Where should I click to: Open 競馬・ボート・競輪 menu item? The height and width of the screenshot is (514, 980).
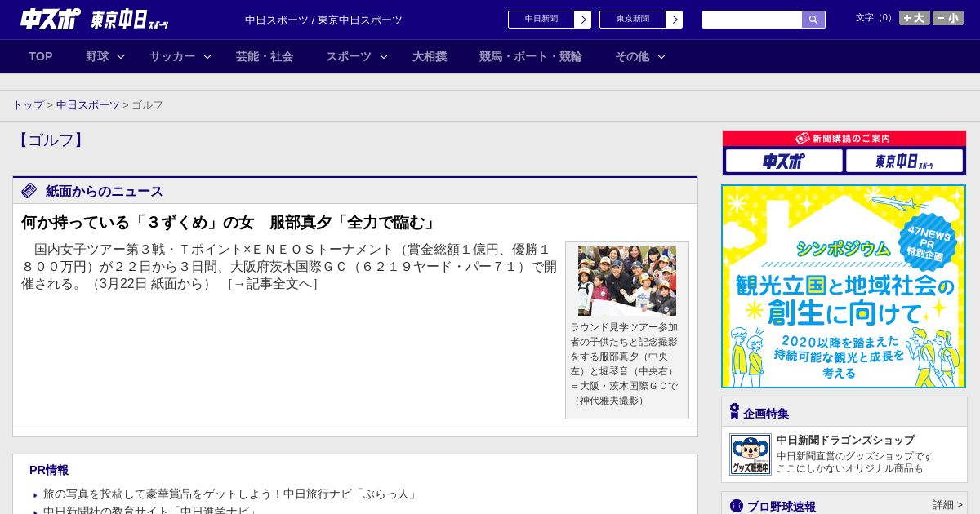[x=531, y=56]
